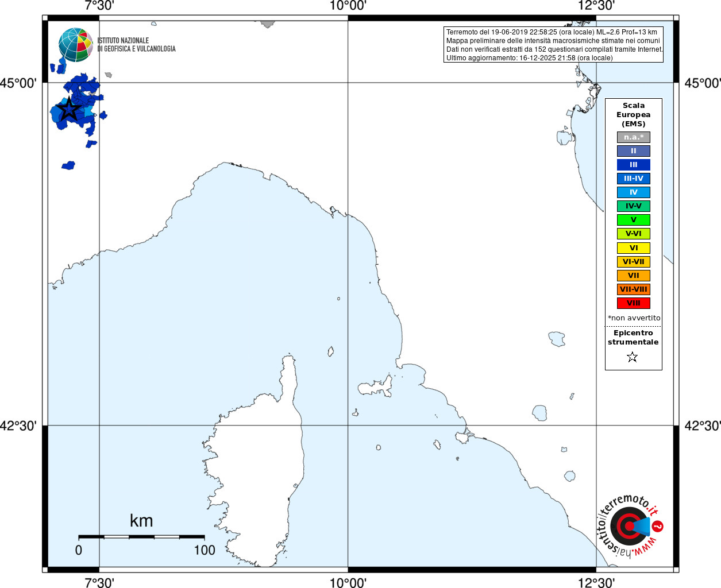Click the haisentitoilterremoto.it target logo
721x588 pixels.
click(x=629, y=526)
